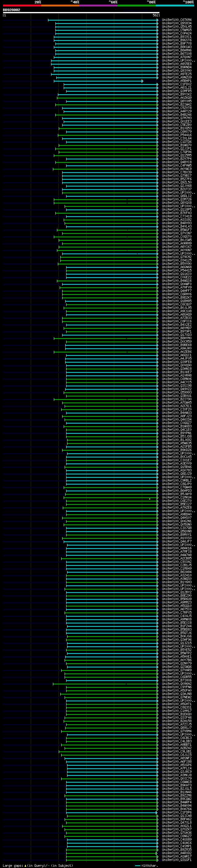
Task: Select the UniRef100_B9KAT3 hit label
Action: click(177, 785)
